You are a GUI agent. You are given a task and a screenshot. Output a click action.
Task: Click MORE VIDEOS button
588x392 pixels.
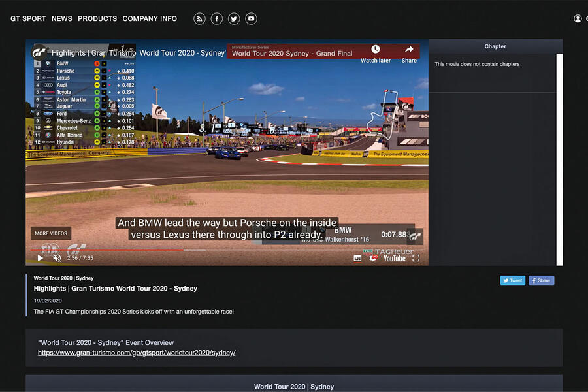point(51,233)
